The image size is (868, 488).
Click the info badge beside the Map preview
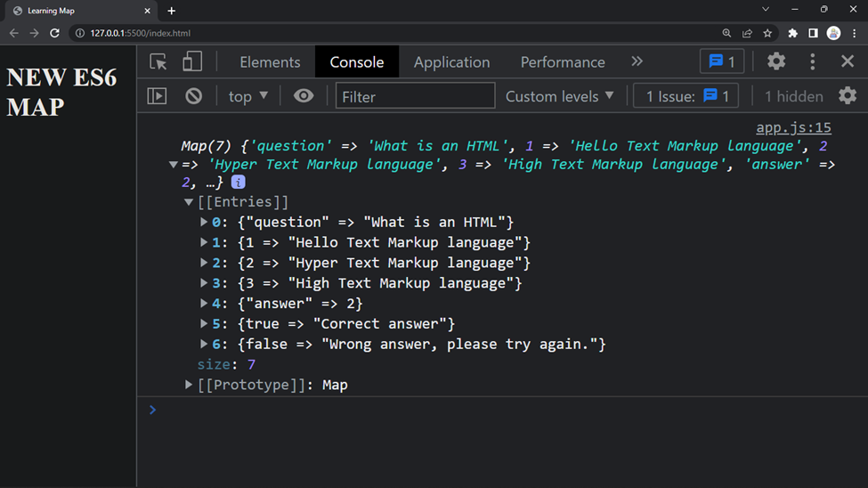pyautogui.click(x=238, y=183)
